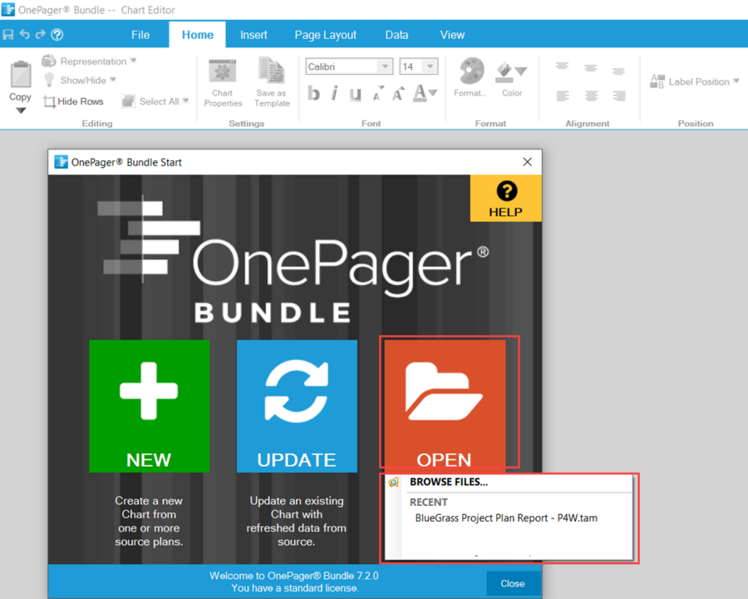
Task: Click the Select All icon
Action: (128, 101)
